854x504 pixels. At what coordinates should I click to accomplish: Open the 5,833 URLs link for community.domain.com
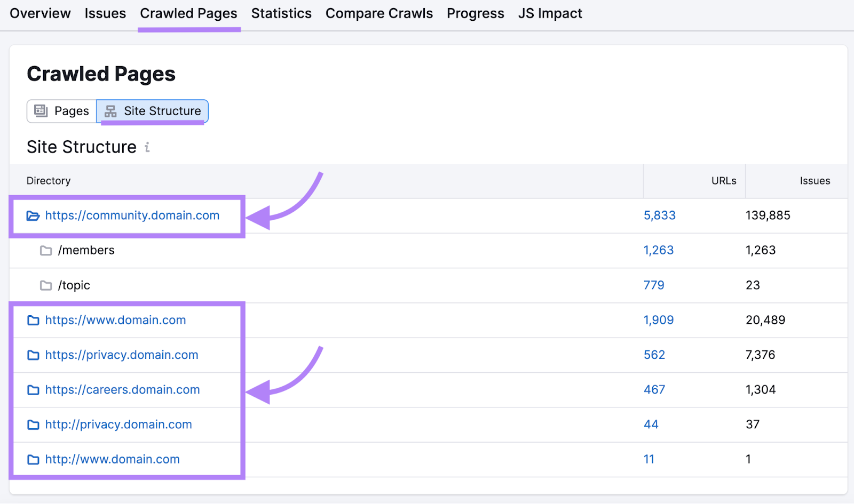(x=659, y=215)
